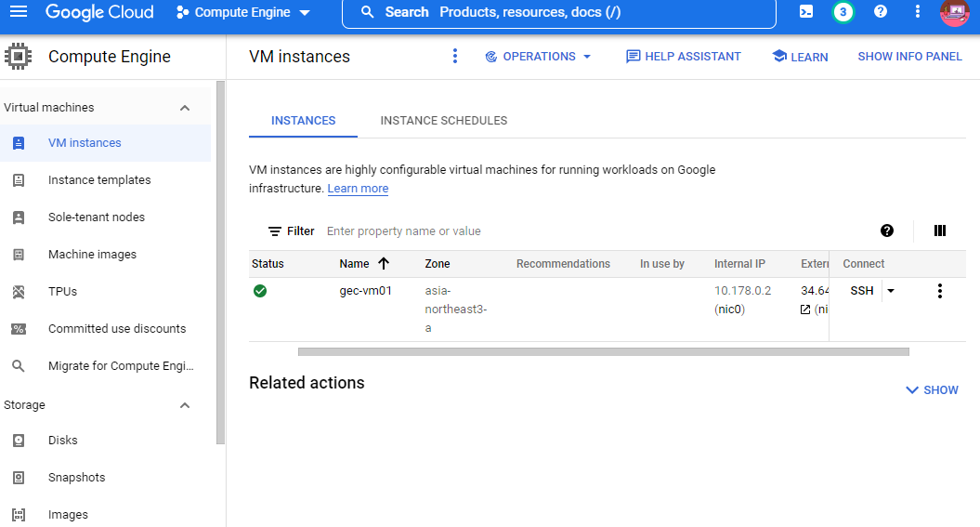Viewport: 980px width, 527px height.
Task: Click the gec-vm01 instance name
Action: [x=365, y=291]
